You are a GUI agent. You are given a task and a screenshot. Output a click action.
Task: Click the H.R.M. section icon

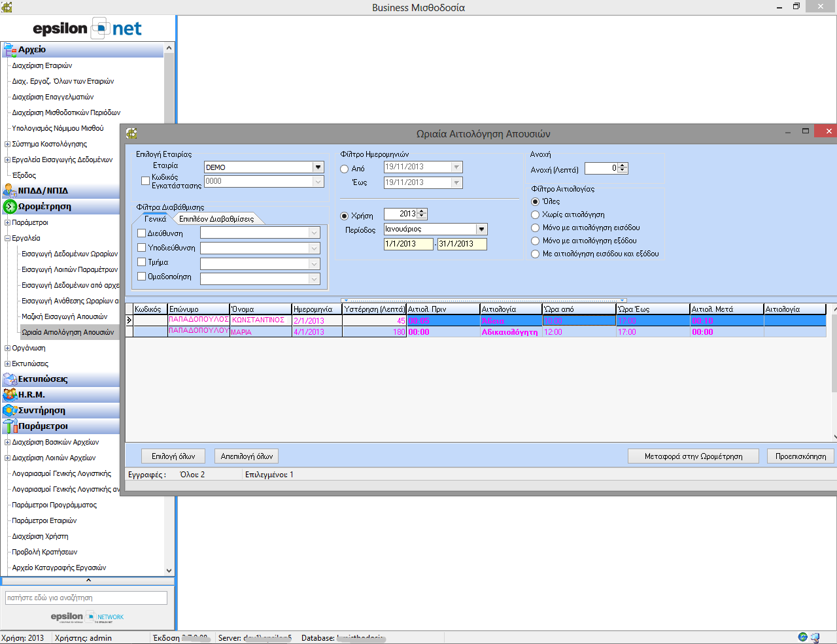10,395
